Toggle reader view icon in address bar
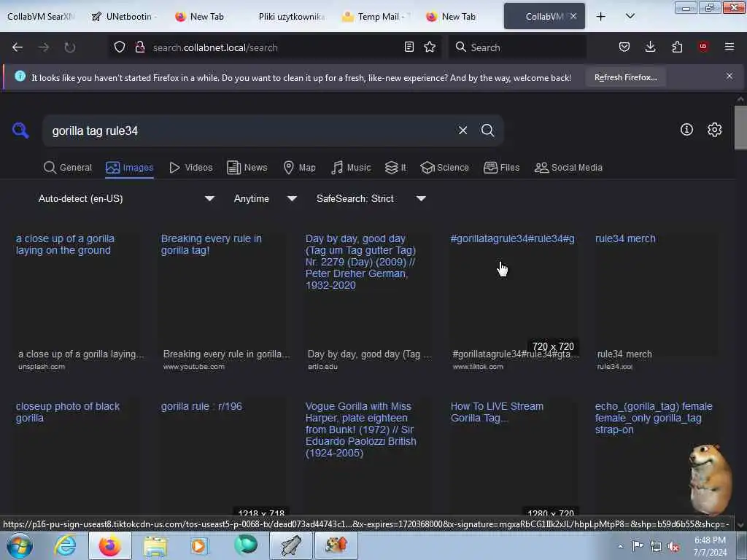 [409, 47]
